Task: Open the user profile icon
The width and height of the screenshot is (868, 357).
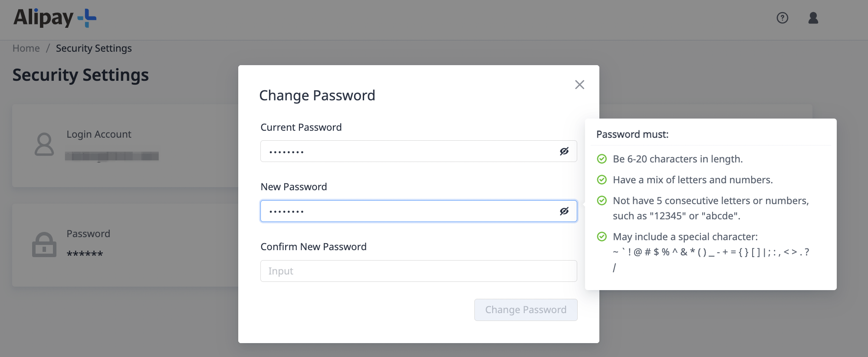Action: 814,18
